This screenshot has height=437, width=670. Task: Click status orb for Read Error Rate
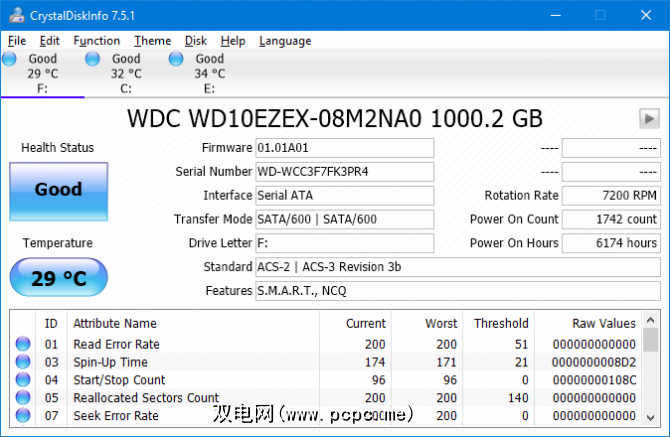(x=23, y=344)
